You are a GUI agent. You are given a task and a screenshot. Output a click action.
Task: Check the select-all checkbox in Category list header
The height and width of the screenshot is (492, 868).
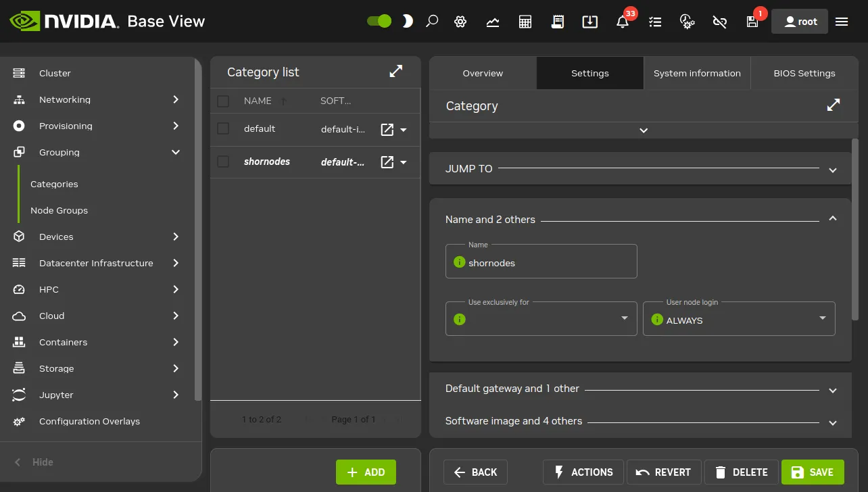223,101
